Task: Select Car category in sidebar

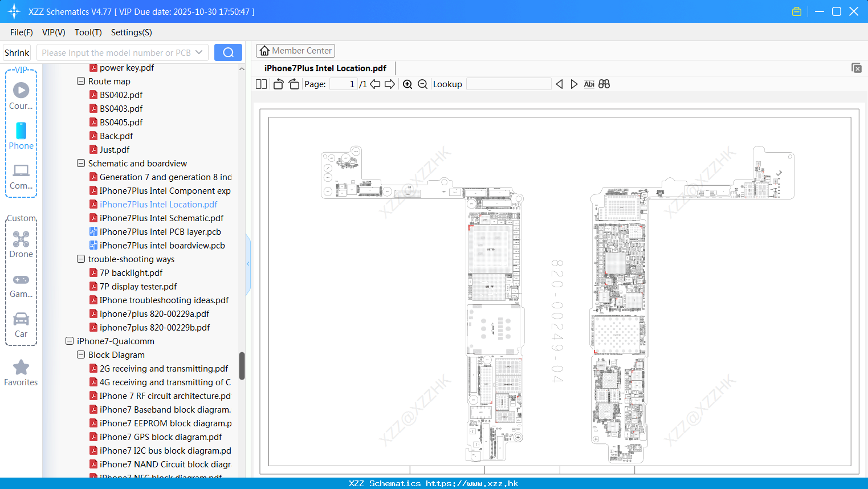Action: pyautogui.click(x=21, y=325)
